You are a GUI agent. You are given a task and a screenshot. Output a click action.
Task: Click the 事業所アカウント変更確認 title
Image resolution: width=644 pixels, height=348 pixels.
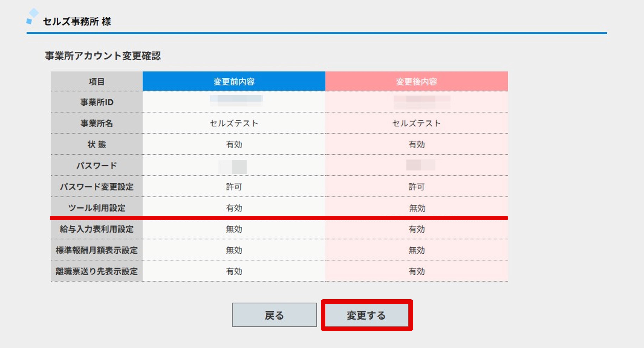pyautogui.click(x=103, y=56)
